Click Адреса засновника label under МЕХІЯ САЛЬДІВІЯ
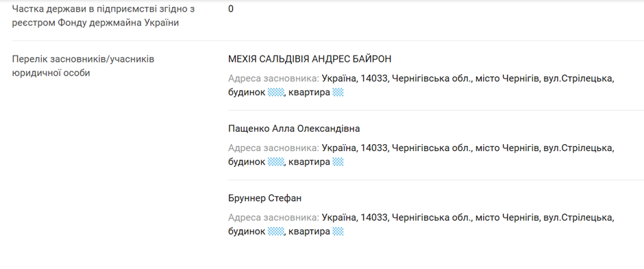Image resolution: width=644 pixels, height=269 pixels. coord(273,78)
